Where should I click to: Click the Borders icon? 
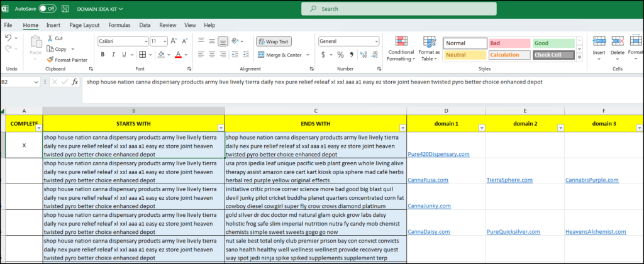142,55
